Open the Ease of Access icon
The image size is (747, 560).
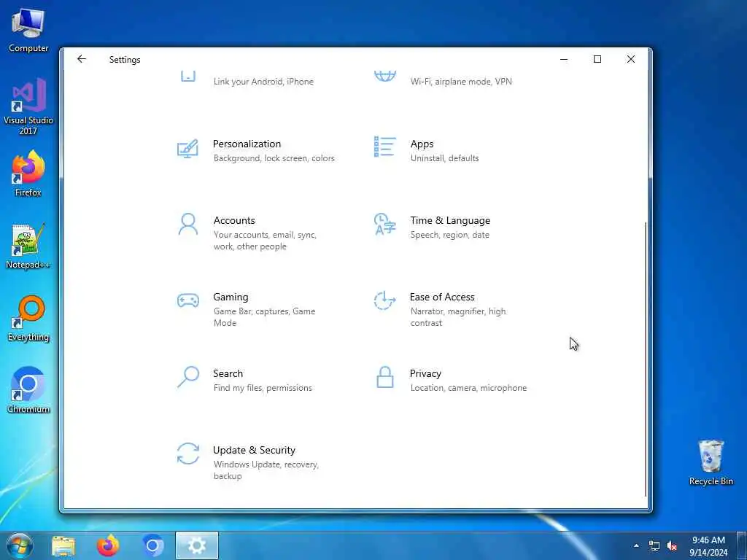click(x=384, y=300)
